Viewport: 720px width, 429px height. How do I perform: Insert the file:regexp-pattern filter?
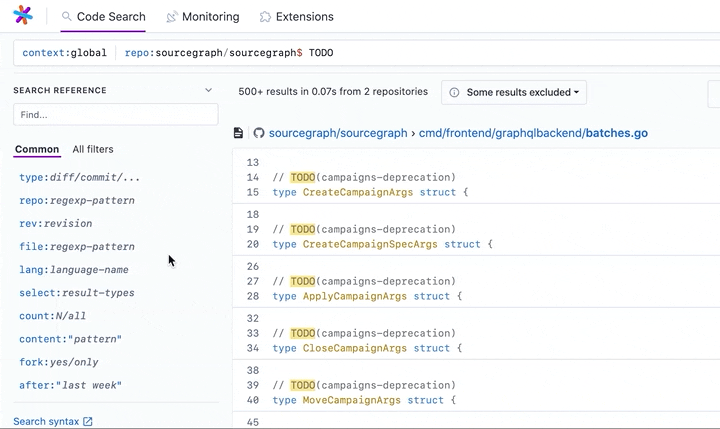77,246
